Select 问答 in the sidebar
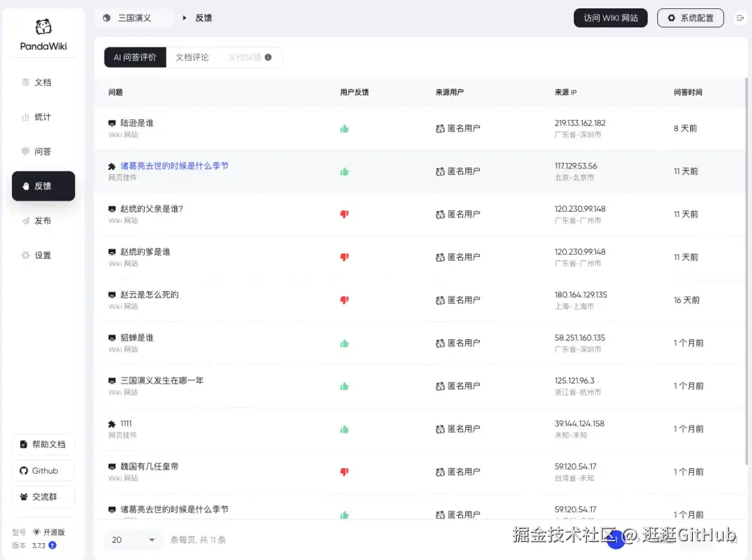The image size is (752, 560). [x=41, y=151]
